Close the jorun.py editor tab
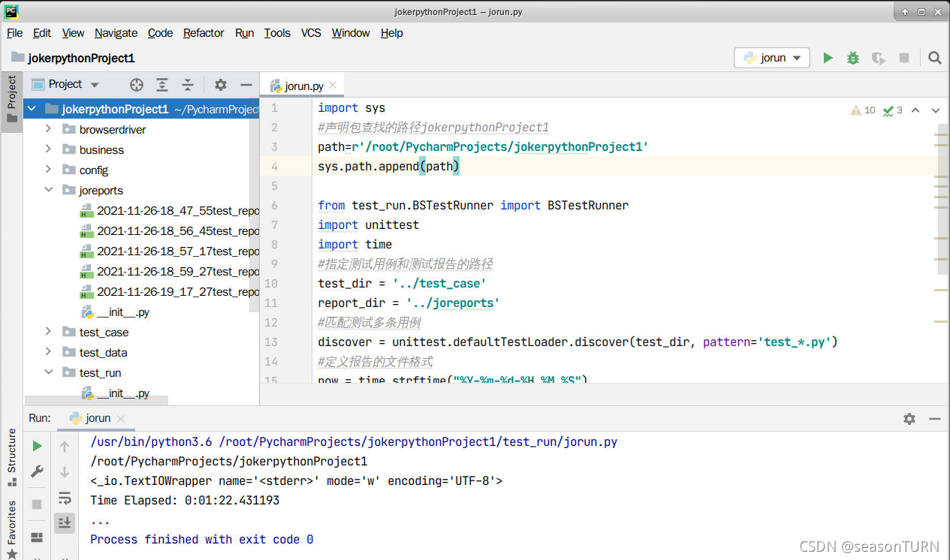The image size is (950, 560). pos(333,86)
